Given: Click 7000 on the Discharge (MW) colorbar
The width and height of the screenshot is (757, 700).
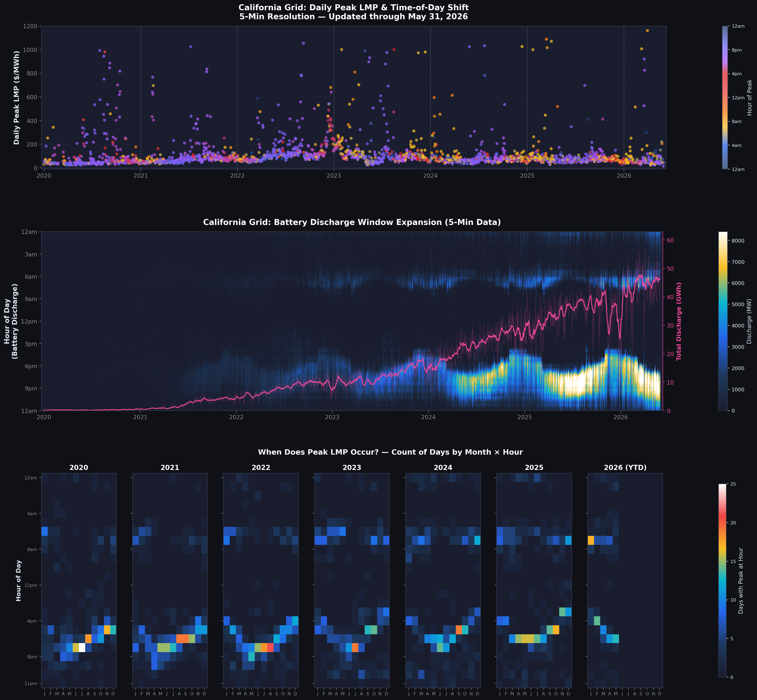Looking at the screenshot, I should point(738,262).
